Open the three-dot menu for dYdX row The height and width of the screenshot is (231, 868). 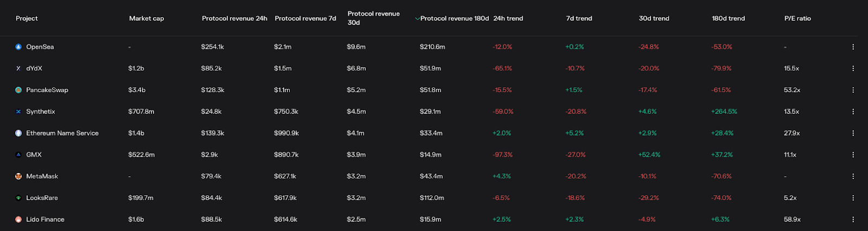click(853, 68)
